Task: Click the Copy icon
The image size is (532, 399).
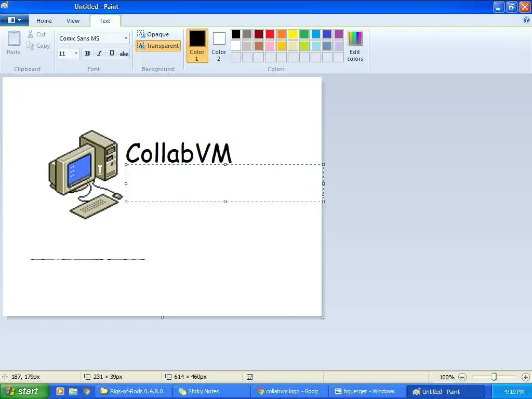Action: (x=31, y=46)
